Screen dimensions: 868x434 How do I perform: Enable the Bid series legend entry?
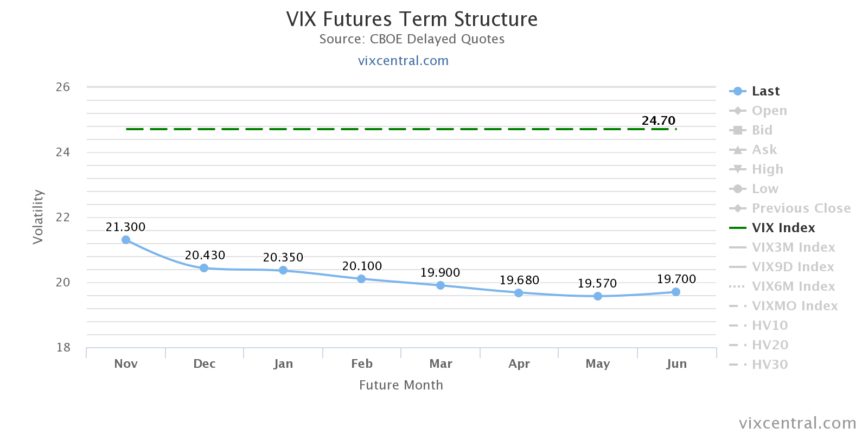[762, 130]
